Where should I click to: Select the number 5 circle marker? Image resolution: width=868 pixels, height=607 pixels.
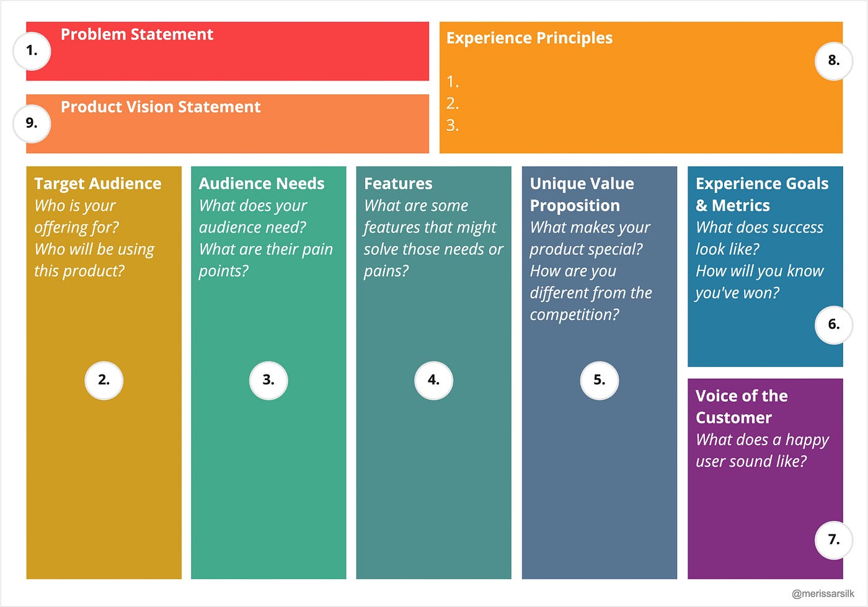599,380
